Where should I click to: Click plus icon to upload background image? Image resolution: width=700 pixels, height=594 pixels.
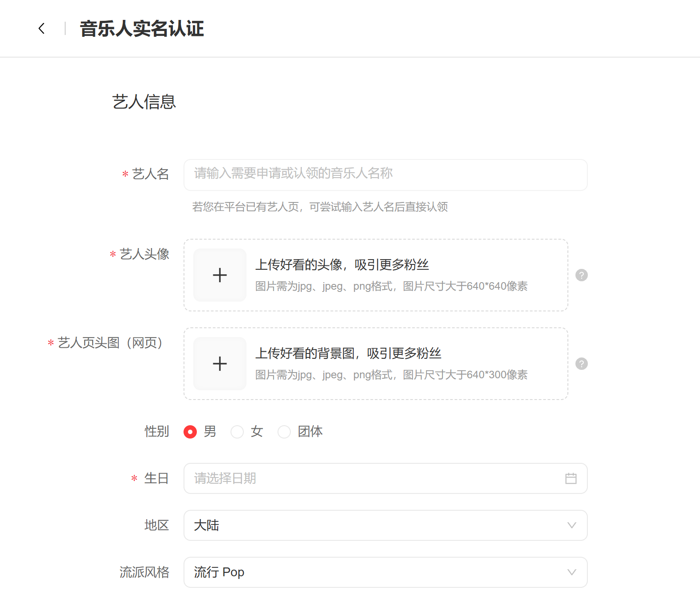pyautogui.click(x=220, y=364)
